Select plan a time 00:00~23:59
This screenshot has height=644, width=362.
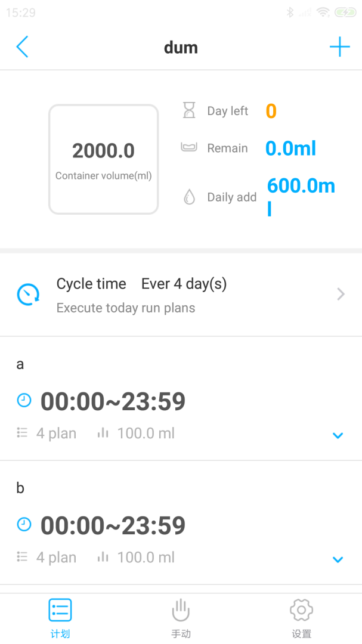[113, 401]
